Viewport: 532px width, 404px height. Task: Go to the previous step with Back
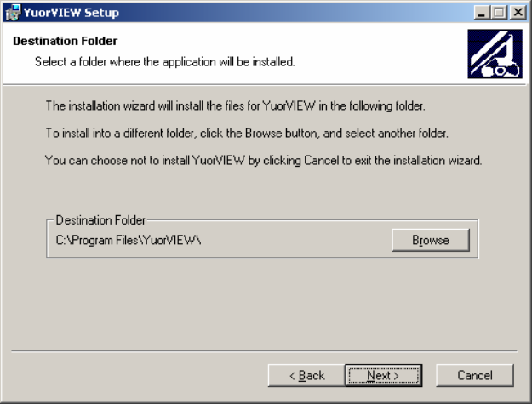point(306,375)
